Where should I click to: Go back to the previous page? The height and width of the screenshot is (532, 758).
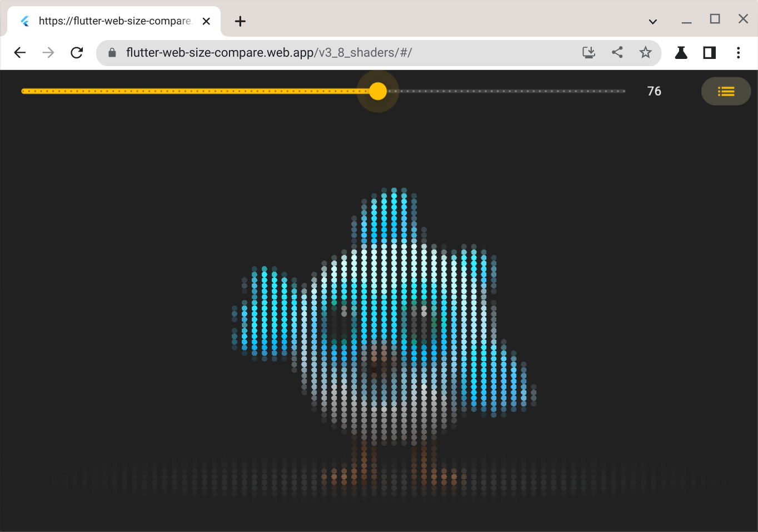click(20, 53)
